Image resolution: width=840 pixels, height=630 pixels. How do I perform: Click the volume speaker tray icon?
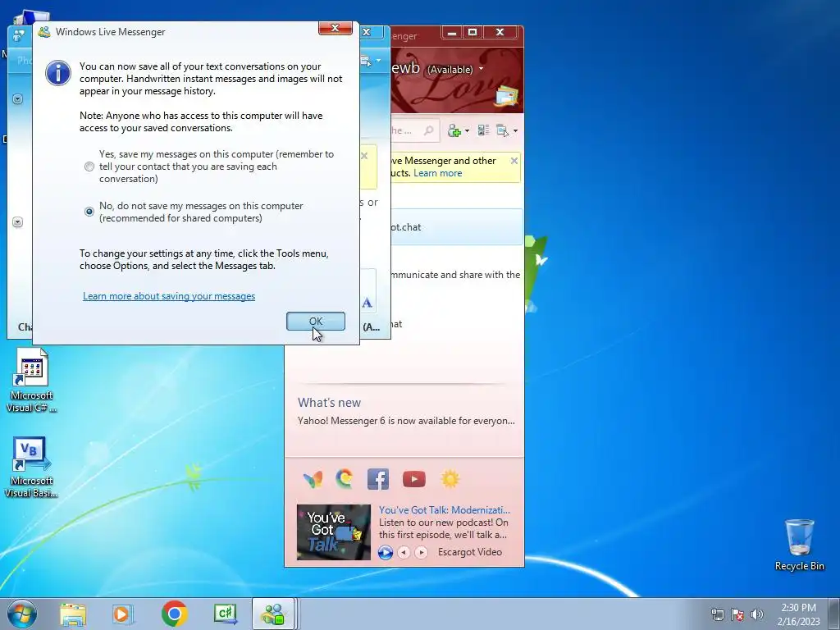pos(757,614)
